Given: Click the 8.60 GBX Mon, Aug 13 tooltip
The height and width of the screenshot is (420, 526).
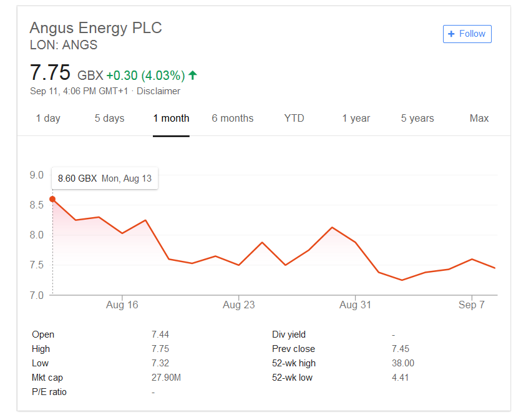Looking at the screenshot, I should [x=105, y=178].
